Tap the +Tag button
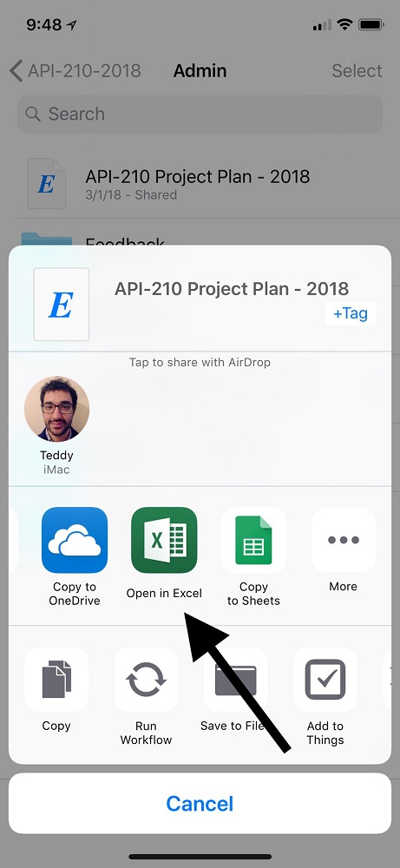This screenshot has width=400, height=868. tap(351, 313)
